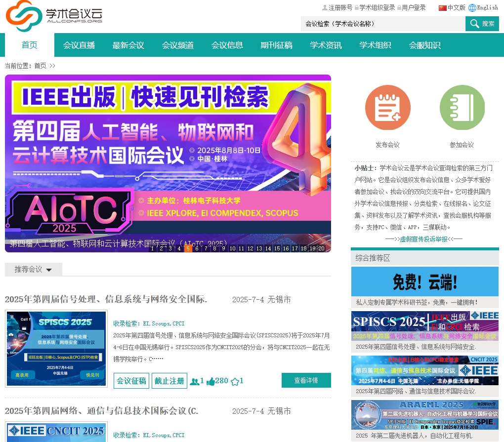Viewport: 504px width, 442px height.
Task: Expand the 推荐会议 dropdown
Action: click(34, 270)
